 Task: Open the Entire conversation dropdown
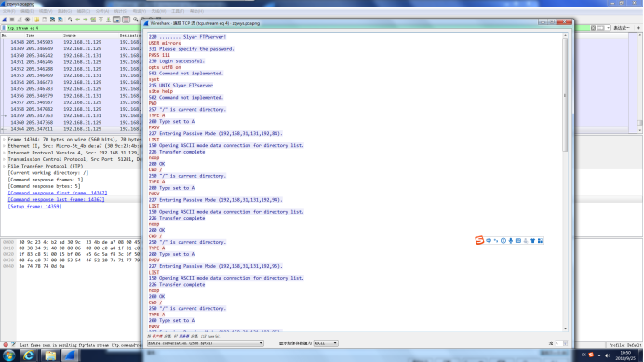[x=206, y=343]
